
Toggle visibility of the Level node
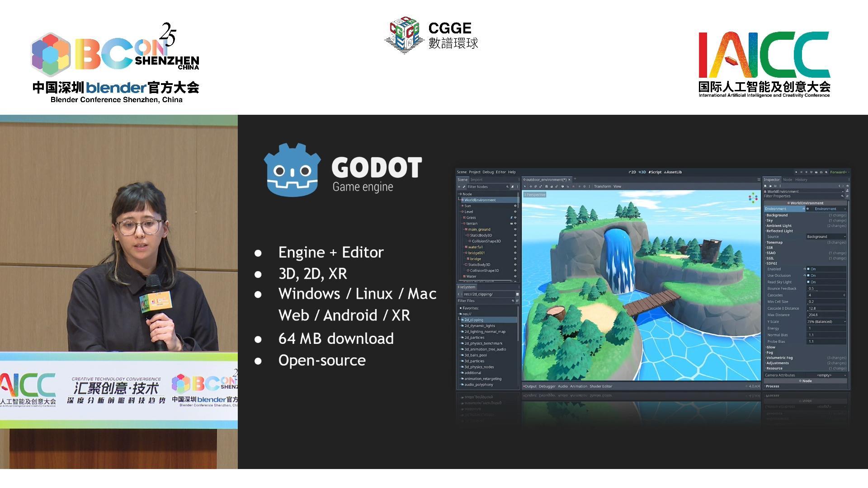[x=515, y=211]
